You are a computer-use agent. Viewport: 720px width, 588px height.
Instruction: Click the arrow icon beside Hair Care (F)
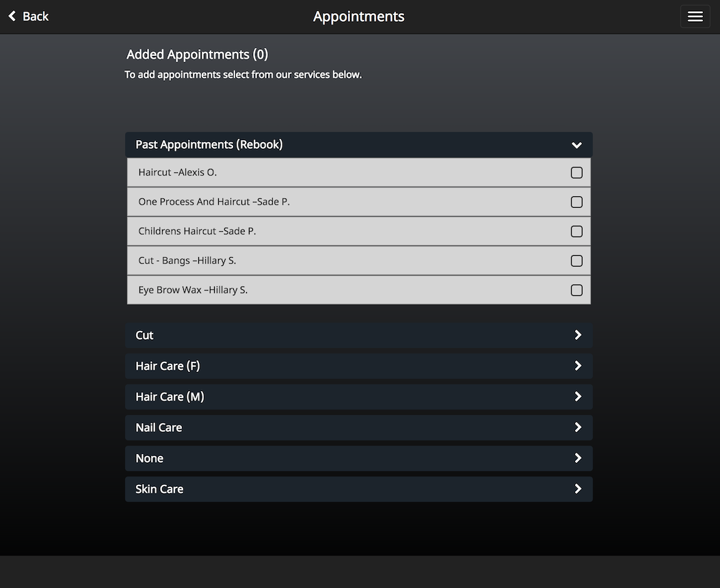(x=578, y=366)
